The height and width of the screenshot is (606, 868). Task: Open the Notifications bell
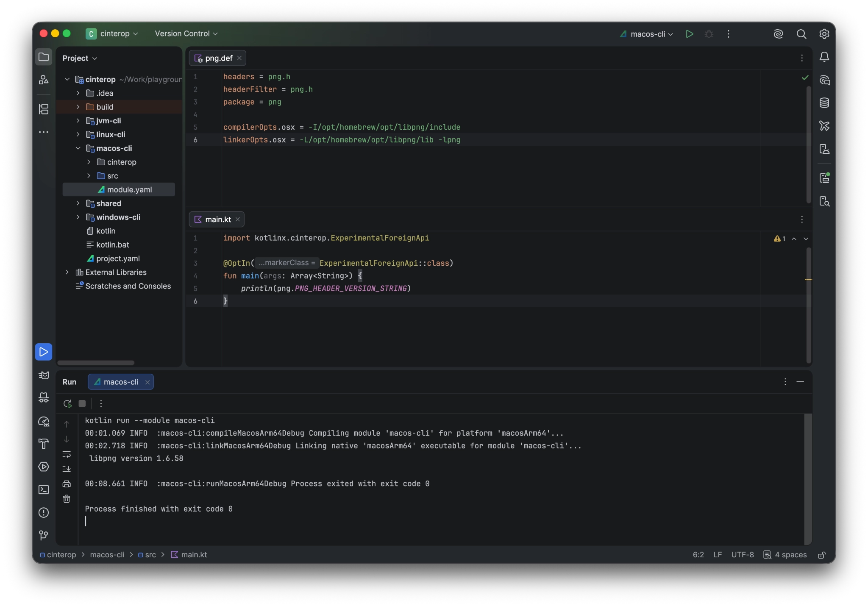tap(824, 57)
